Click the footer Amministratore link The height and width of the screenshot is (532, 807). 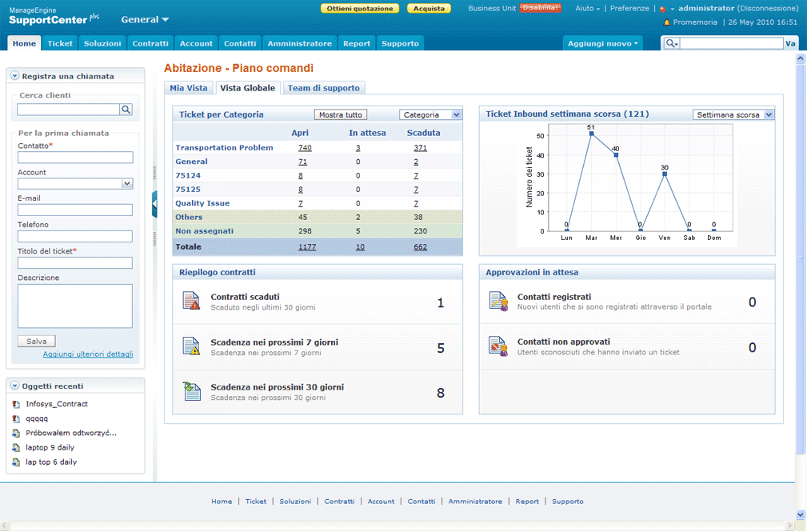(475, 501)
